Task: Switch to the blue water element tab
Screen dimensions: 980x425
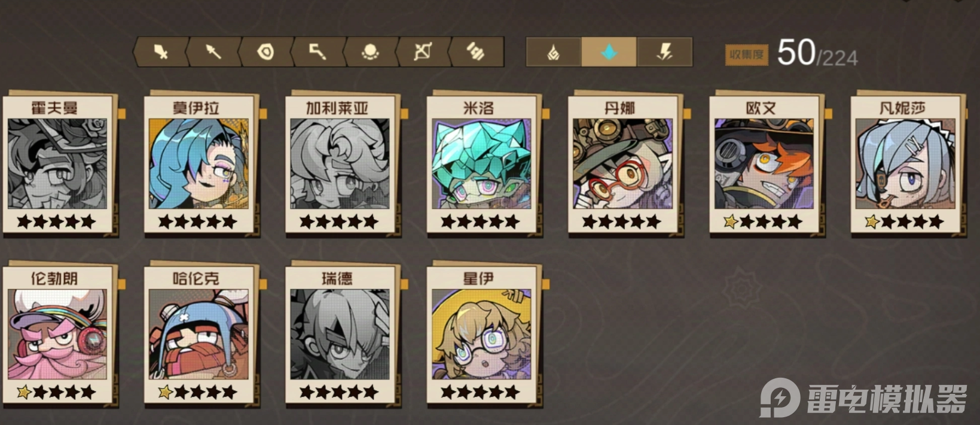Action: click(609, 52)
